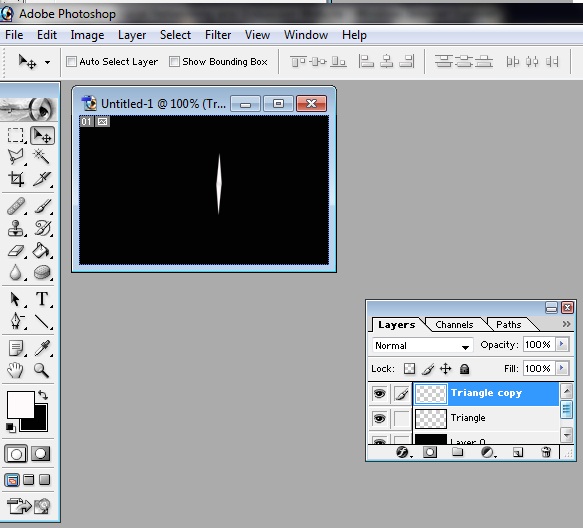Open the Image menu

click(87, 35)
